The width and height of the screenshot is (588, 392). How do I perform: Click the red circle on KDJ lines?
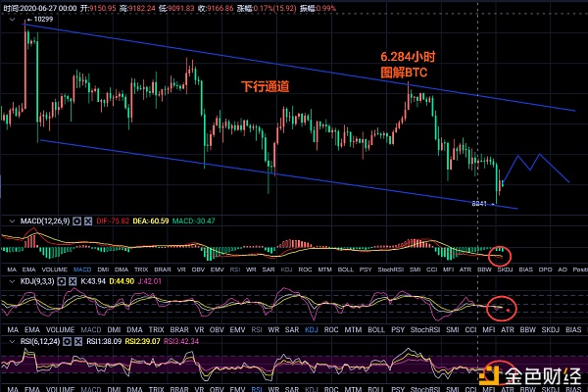503,306
